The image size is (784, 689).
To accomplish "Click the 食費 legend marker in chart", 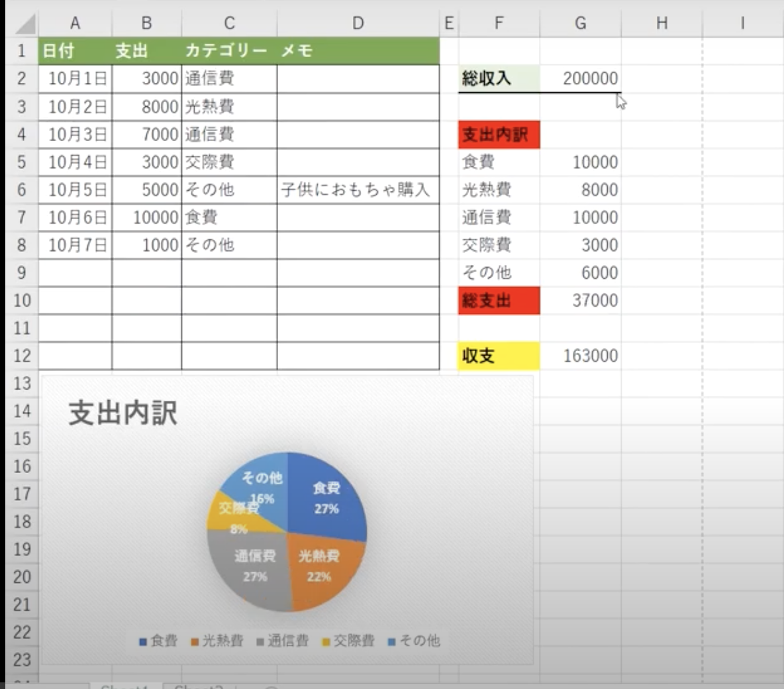I will pyautogui.click(x=142, y=641).
